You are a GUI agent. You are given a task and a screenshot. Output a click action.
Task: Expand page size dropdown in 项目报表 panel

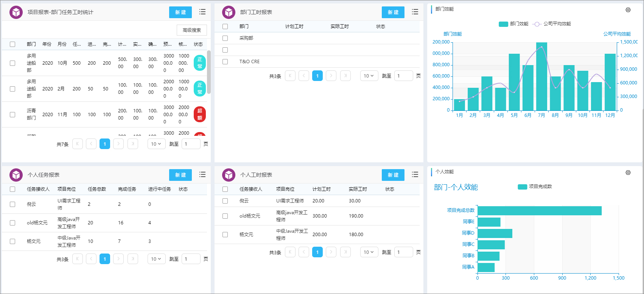(156, 144)
